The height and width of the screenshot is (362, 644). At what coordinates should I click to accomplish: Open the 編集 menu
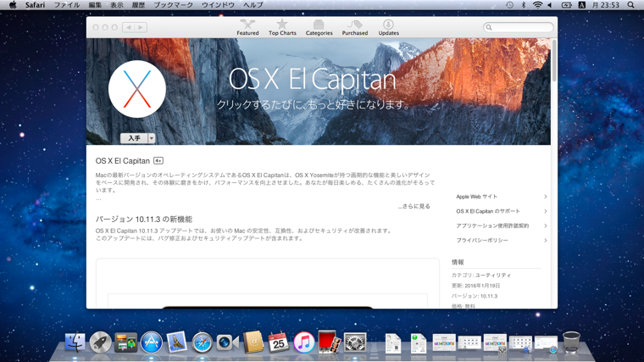[95, 5]
